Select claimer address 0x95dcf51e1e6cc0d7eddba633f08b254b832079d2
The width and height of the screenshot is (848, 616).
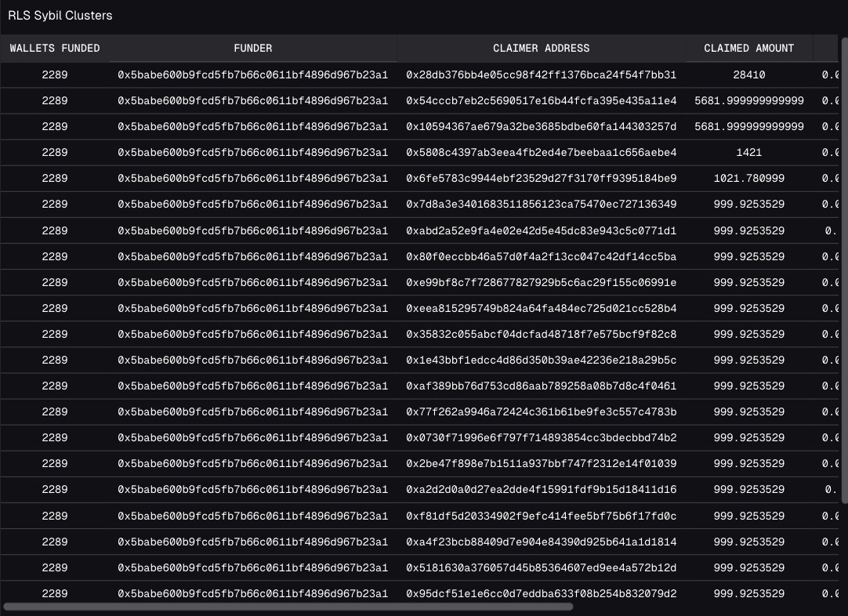(x=541, y=594)
